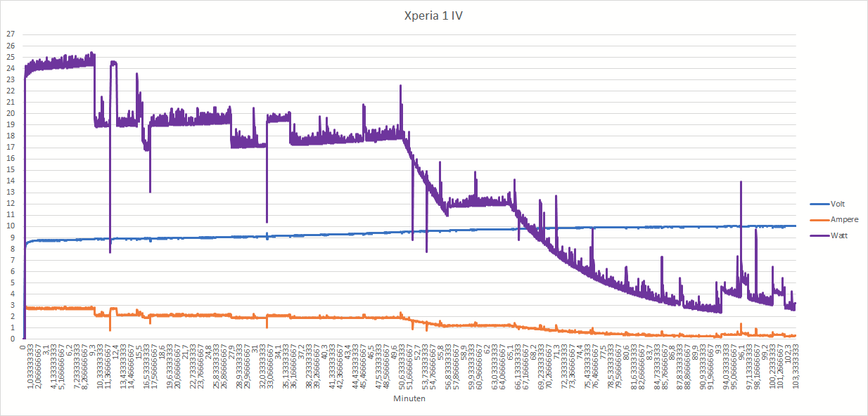Pick the purple Watt legend line marker
This screenshot has height=416, width=868.
[x=819, y=235]
